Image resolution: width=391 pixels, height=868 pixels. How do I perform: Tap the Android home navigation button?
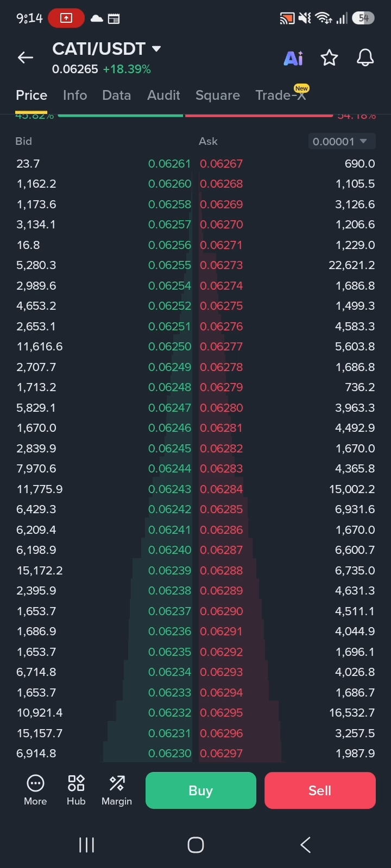tap(195, 845)
